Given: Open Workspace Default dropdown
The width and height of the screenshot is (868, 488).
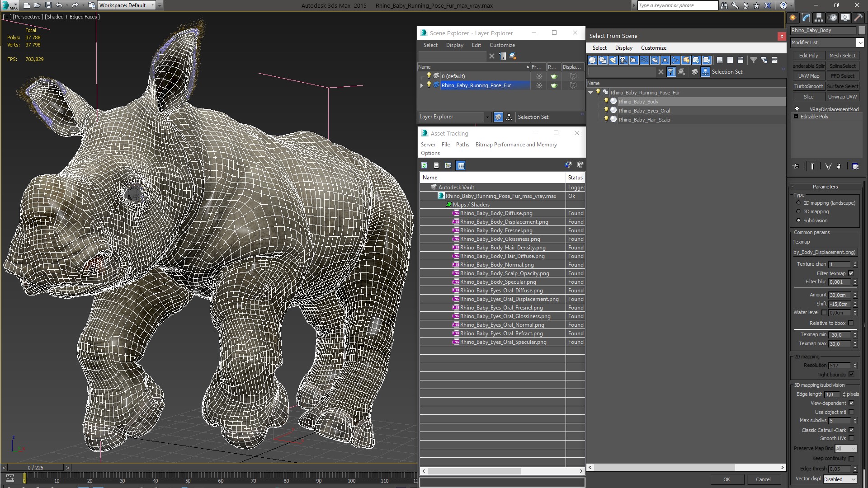Looking at the screenshot, I should click(127, 5).
